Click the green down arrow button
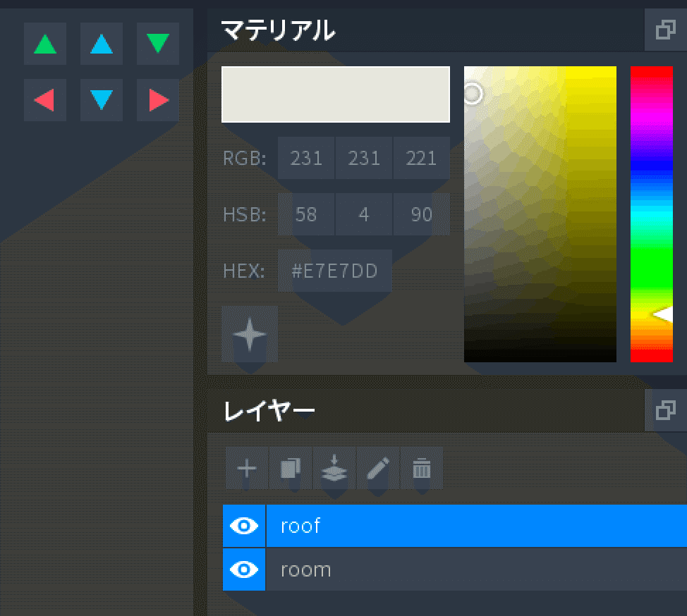This screenshot has width=687, height=616. click(x=158, y=44)
